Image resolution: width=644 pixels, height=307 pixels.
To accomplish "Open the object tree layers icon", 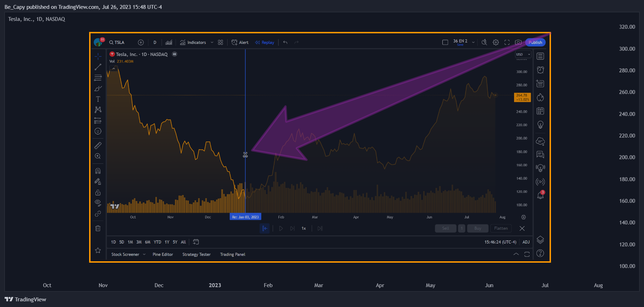I will point(540,240).
